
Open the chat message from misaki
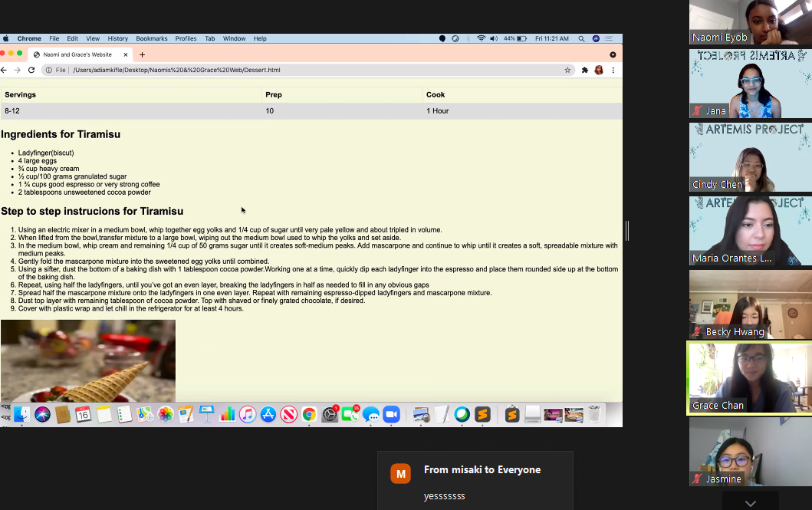(x=475, y=481)
